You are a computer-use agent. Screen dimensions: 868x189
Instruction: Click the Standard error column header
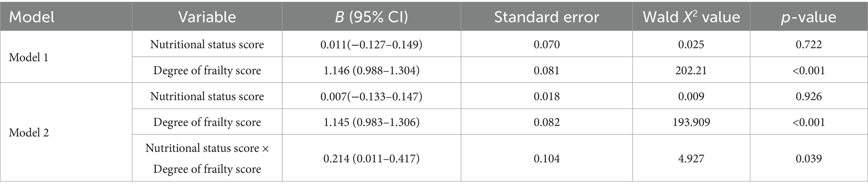546,17
